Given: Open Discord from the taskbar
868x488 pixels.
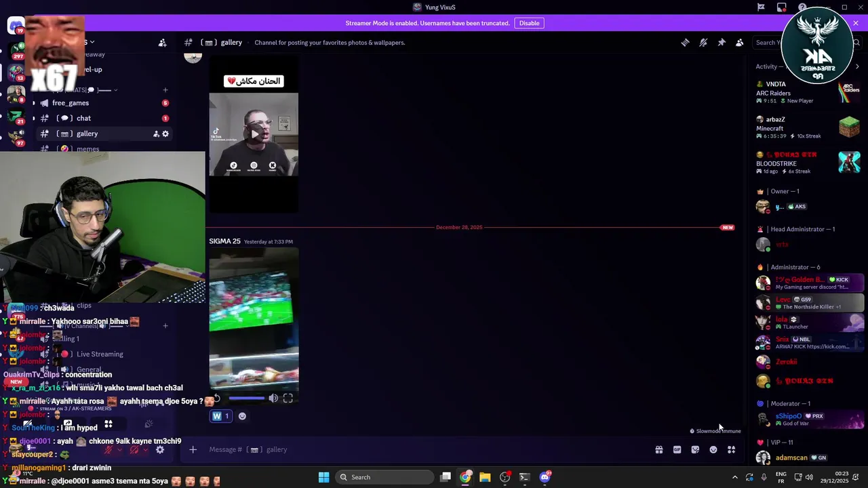Looking at the screenshot, I should click(x=545, y=477).
